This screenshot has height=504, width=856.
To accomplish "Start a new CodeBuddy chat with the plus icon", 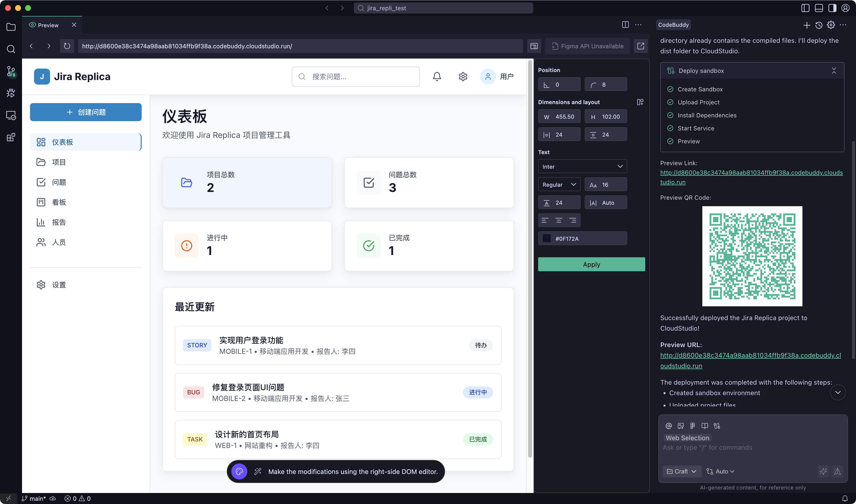I will point(807,25).
